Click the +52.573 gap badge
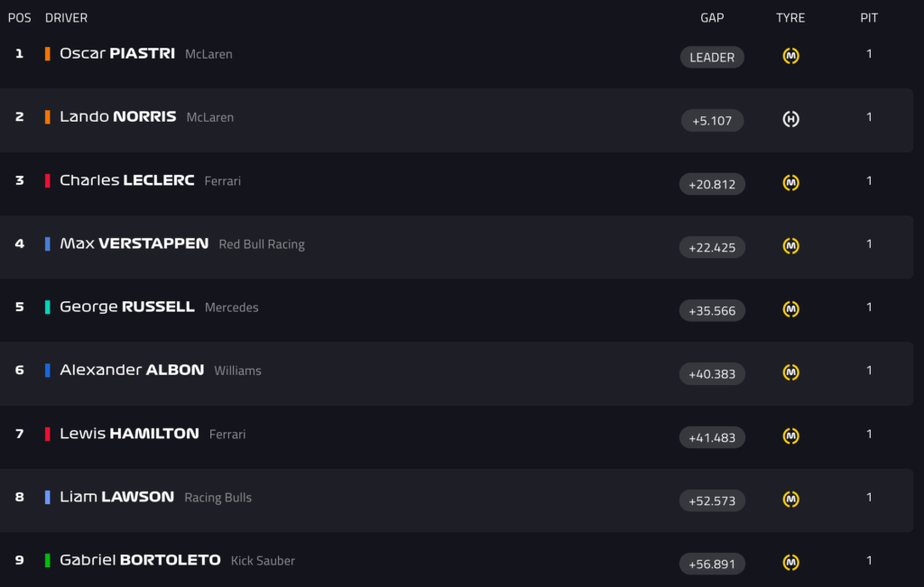Image resolution: width=924 pixels, height=587 pixels. (x=712, y=501)
